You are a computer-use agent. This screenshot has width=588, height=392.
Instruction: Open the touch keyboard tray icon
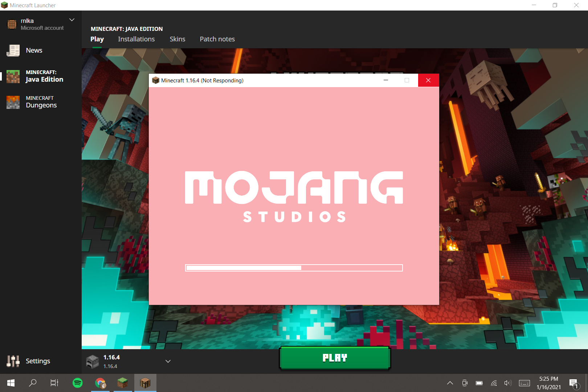pos(524,383)
